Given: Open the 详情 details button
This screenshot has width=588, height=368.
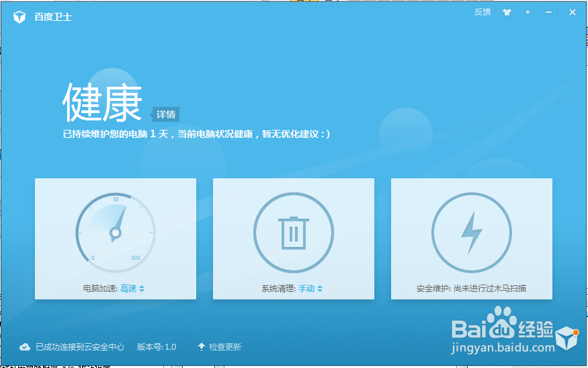Looking at the screenshot, I should 166,114.
